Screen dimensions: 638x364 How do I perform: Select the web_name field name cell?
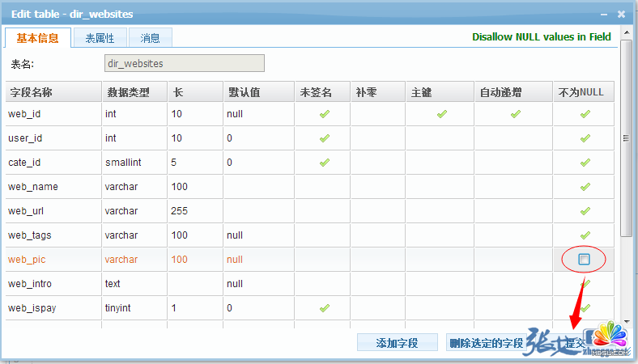point(53,187)
